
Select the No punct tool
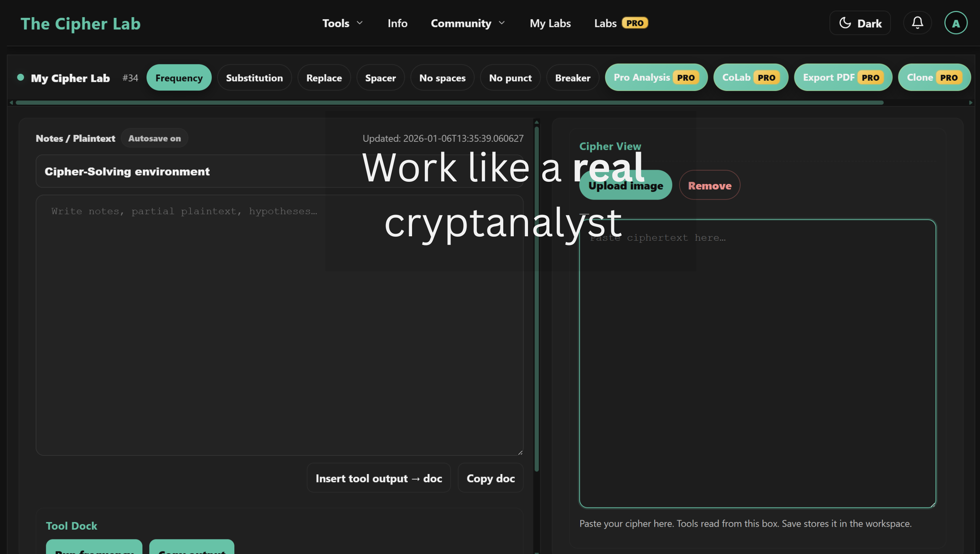[510, 78]
